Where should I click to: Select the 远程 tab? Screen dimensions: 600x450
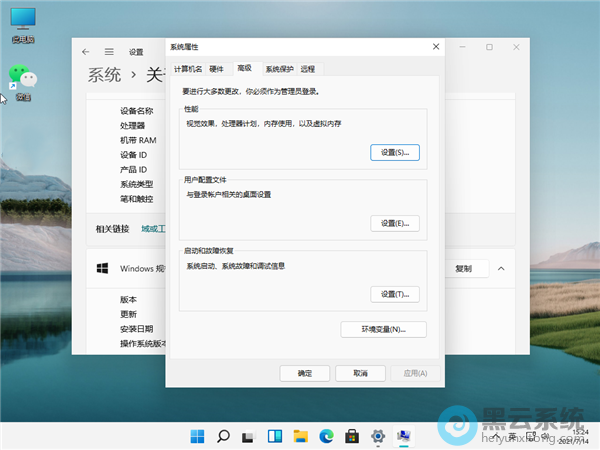click(307, 69)
